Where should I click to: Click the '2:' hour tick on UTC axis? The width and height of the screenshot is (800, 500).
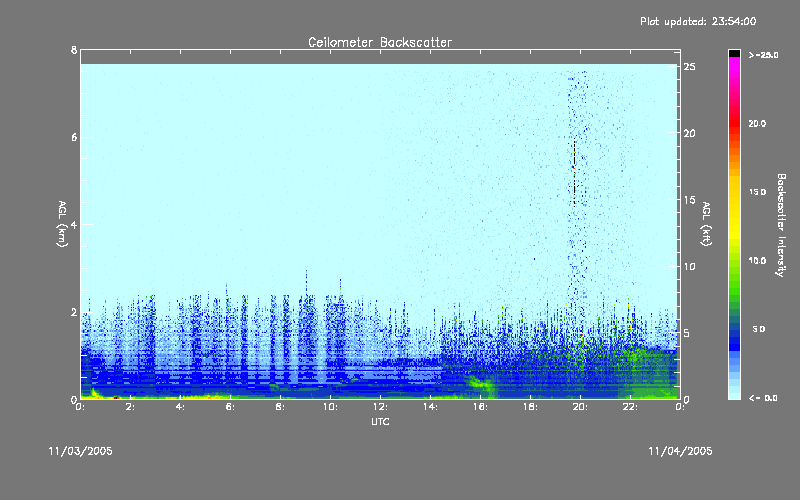[x=130, y=407]
